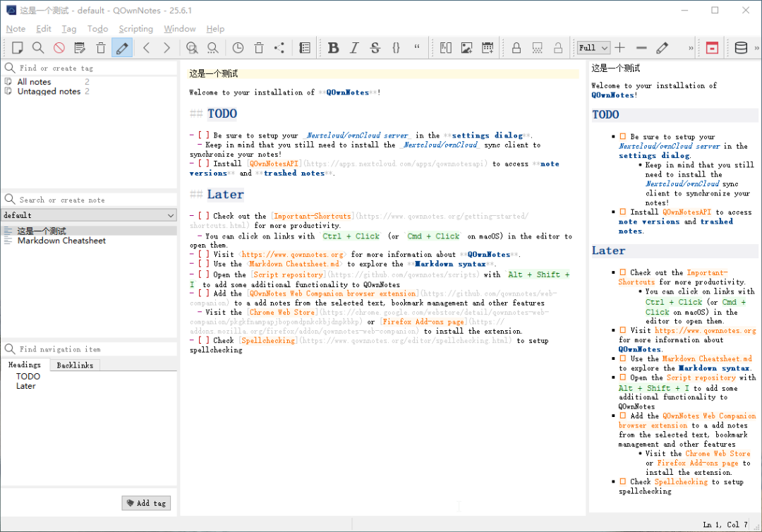Open note in external editor icon

click(x=80, y=47)
